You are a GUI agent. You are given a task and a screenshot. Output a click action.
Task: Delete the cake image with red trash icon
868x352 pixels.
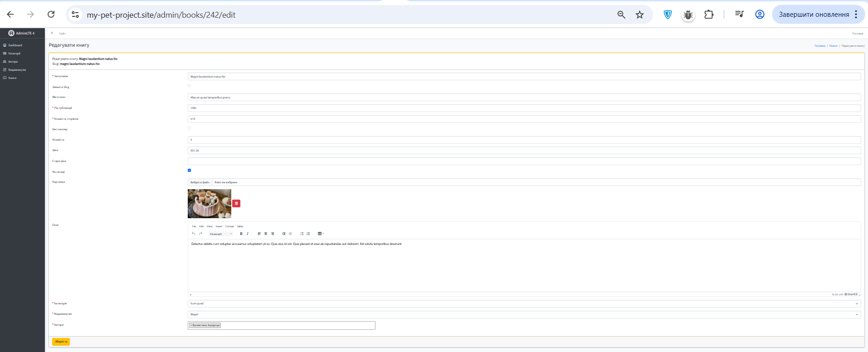click(x=236, y=204)
